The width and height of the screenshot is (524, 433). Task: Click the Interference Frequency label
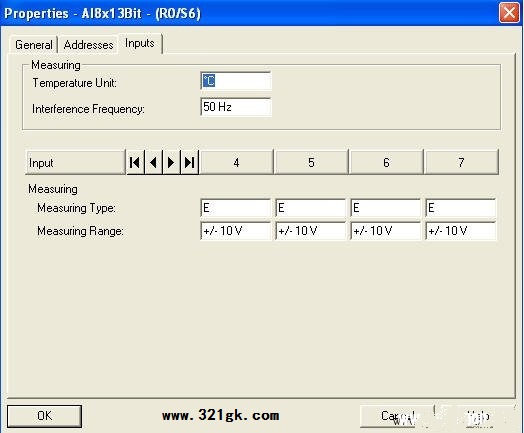[88, 109]
